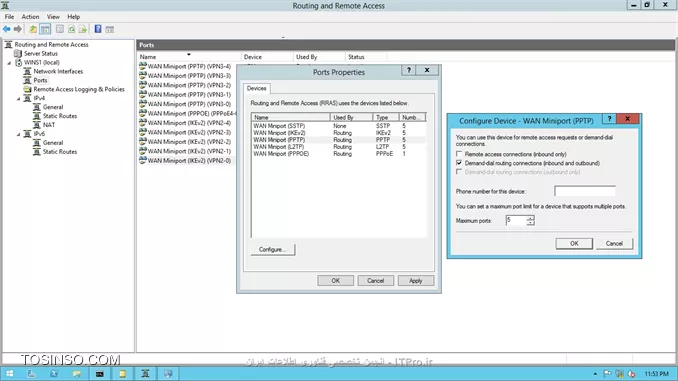Screen dimensions: 678x381
Task: Click the Show/Hide Action Pane toolbar icon
Action: [x=110, y=29]
